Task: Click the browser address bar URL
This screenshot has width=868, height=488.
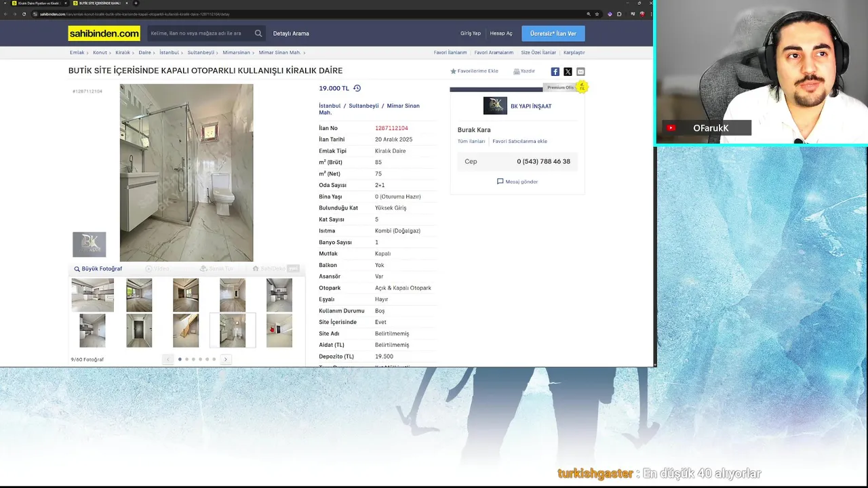Action: click(135, 14)
